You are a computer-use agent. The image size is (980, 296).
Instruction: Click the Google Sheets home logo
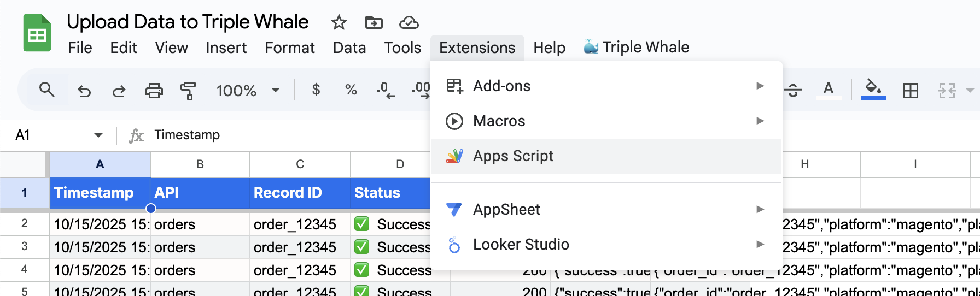(x=37, y=34)
